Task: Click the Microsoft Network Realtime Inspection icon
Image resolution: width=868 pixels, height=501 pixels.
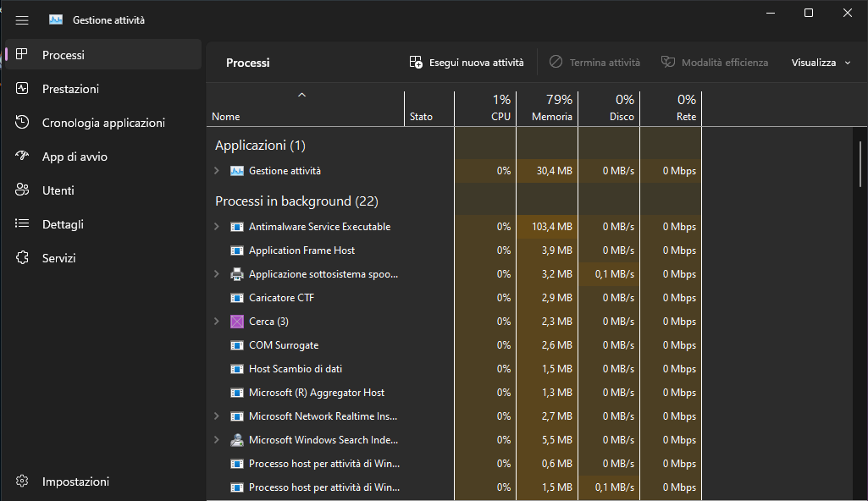Action: [x=237, y=416]
